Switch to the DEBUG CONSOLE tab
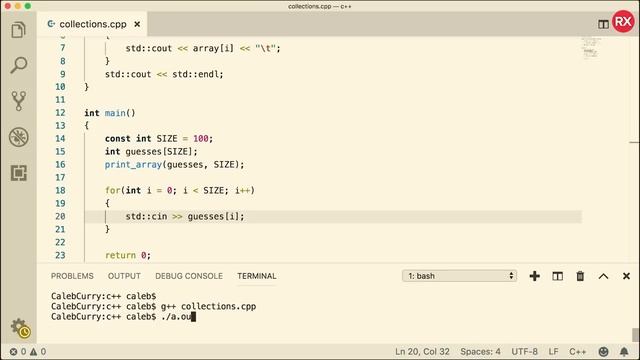Screen dimensions: 640x360 tap(189, 276)
